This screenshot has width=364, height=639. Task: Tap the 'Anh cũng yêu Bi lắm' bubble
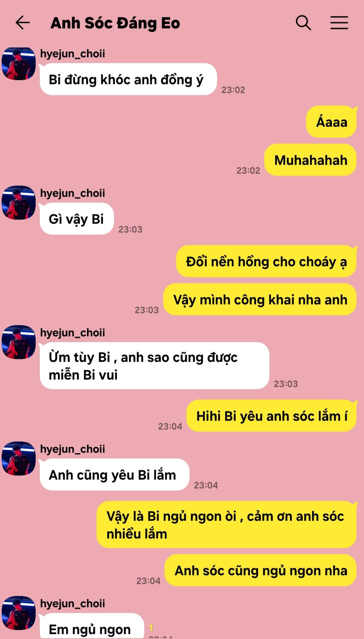point(114,475)
